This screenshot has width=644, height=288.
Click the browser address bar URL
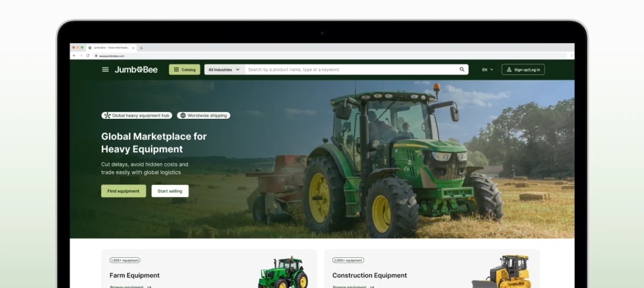pos(112,56)
